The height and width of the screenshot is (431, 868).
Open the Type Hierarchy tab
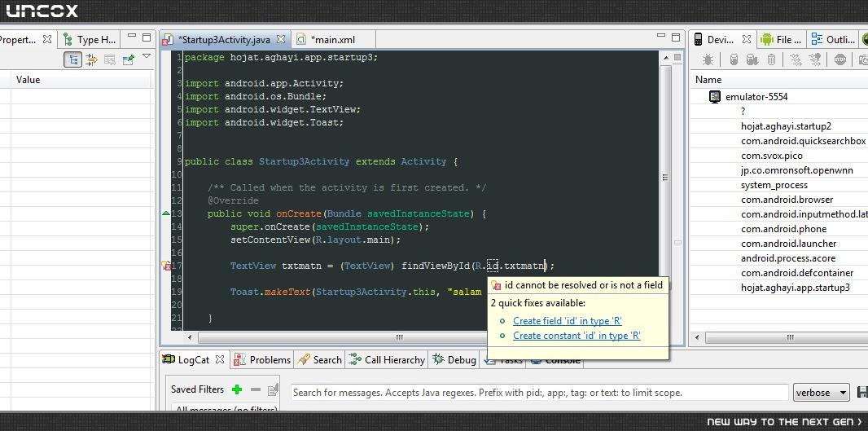click(x=90, y=39)
